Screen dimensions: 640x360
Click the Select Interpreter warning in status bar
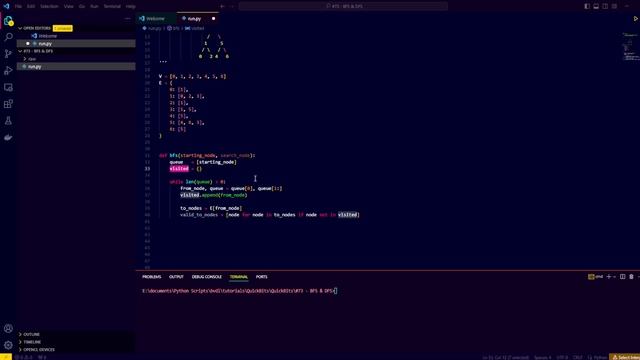click(625, 357)
